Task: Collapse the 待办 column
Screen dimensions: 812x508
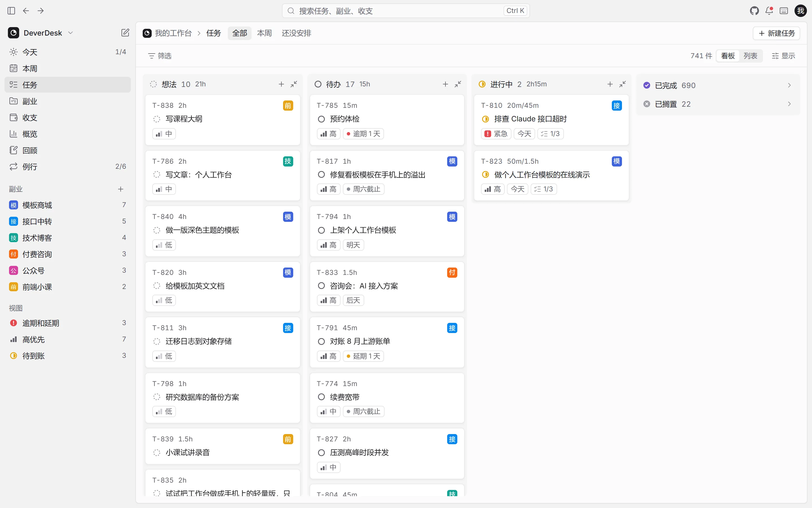Action: click(x=458, y=84)
